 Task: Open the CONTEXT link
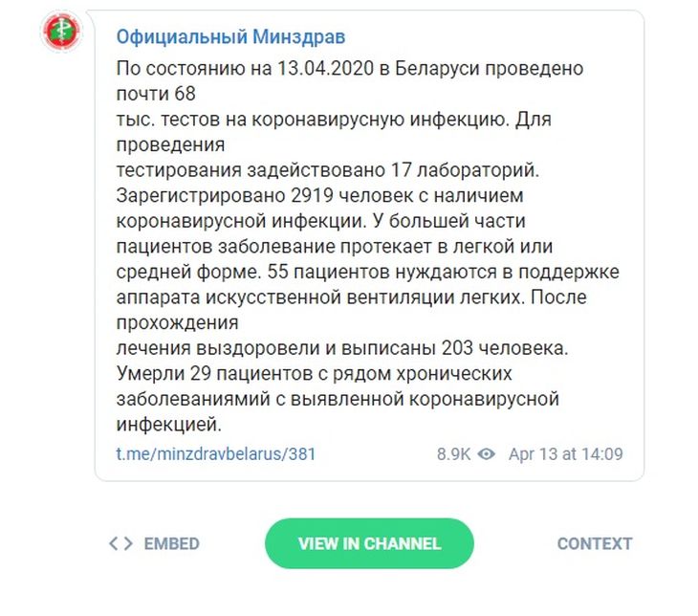(595, 543)
